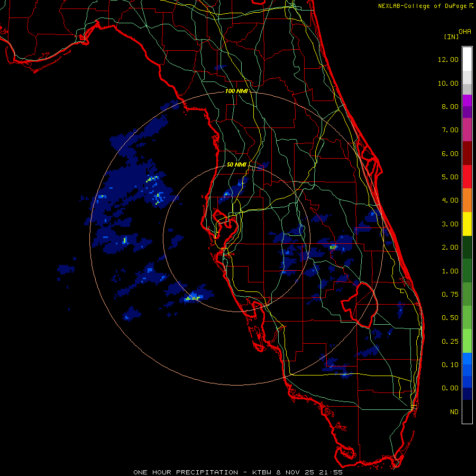Viewport: 476px width, 476px height.
Task: Click the 8.00 legend value
Action: [x=450, y=106]
